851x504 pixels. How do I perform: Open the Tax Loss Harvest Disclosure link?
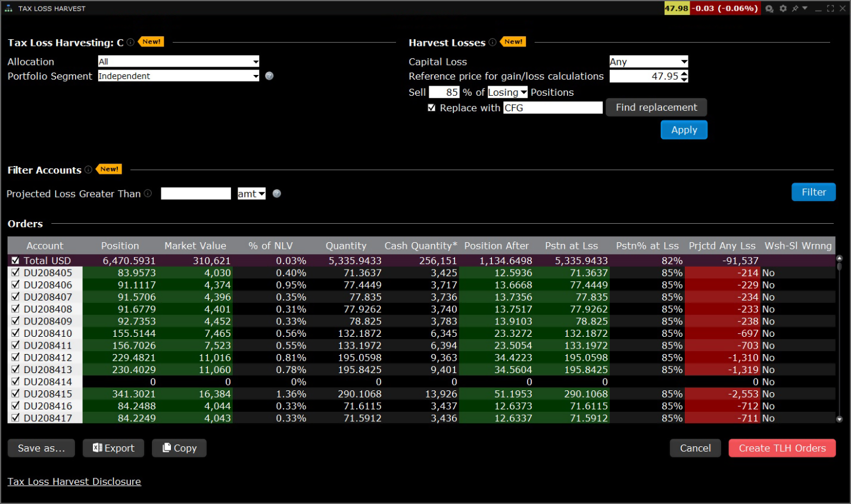coord(74,481)
